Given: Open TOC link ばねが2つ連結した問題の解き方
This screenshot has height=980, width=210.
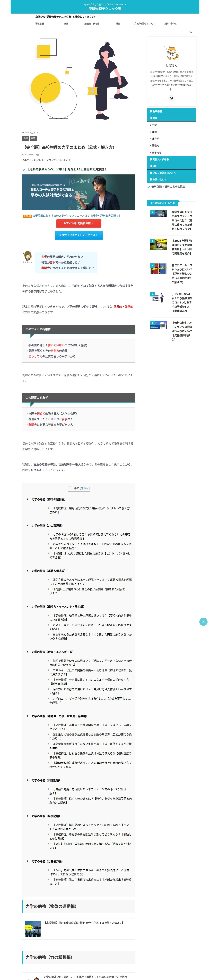Looking at the screenshot, I should click(x=90, y=555).
